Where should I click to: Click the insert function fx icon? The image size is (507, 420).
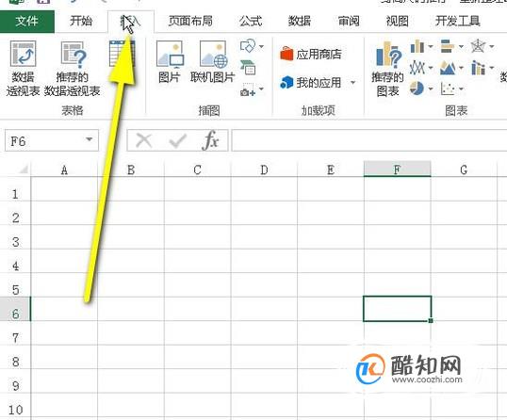coord(210,140)
